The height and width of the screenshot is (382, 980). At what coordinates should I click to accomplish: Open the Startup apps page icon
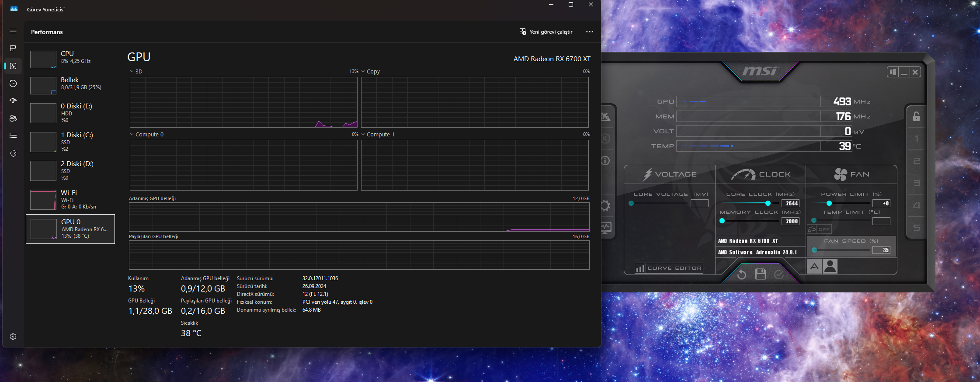point(13,101)
